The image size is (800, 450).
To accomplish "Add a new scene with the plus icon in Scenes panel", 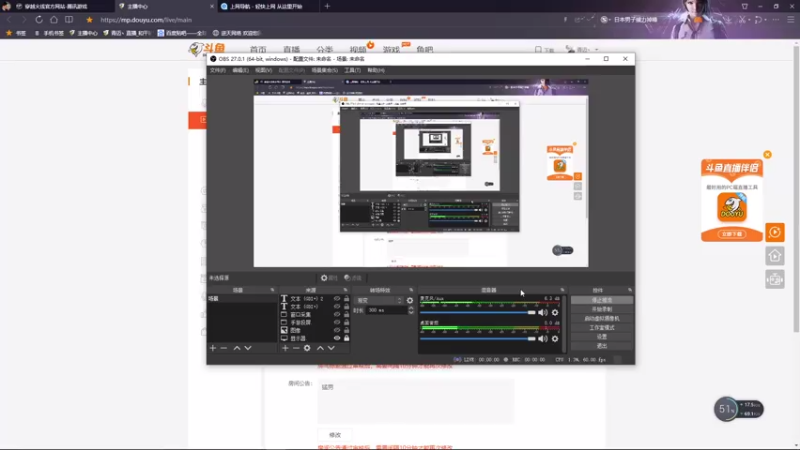I will [x=213, y=348].
